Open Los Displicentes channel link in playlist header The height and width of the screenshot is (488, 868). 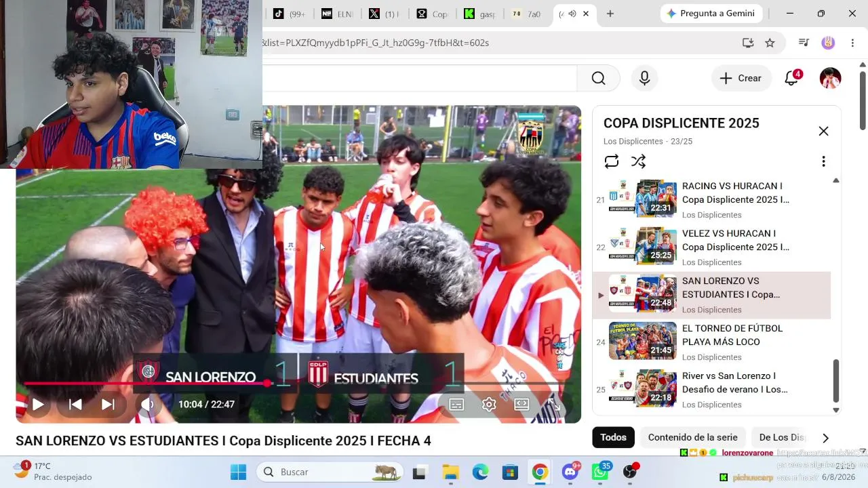[x=633, y=142]
